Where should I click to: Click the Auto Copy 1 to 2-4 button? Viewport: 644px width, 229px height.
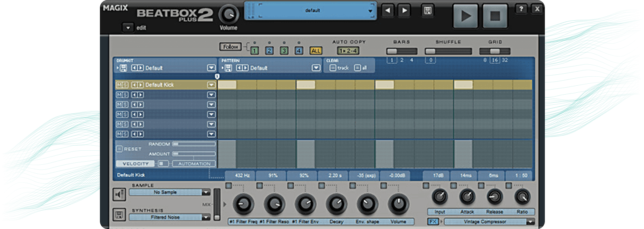coord(348,51)
